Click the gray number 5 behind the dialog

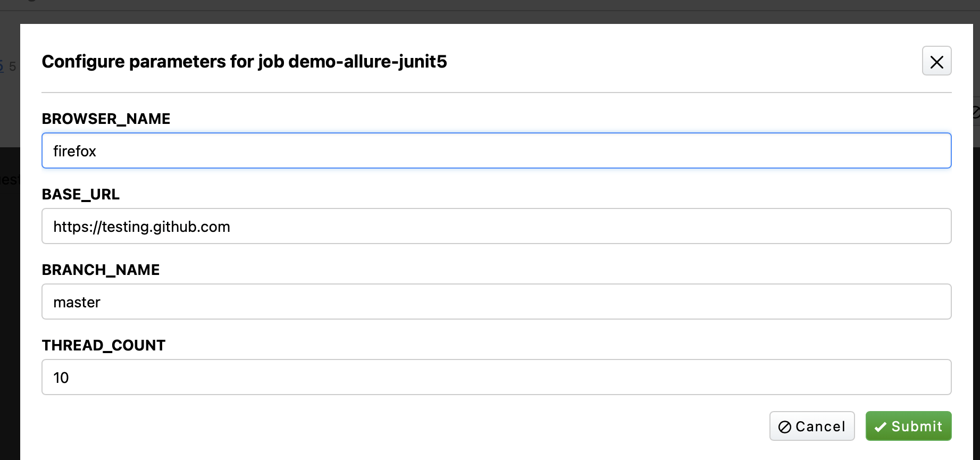pos(13,66)
